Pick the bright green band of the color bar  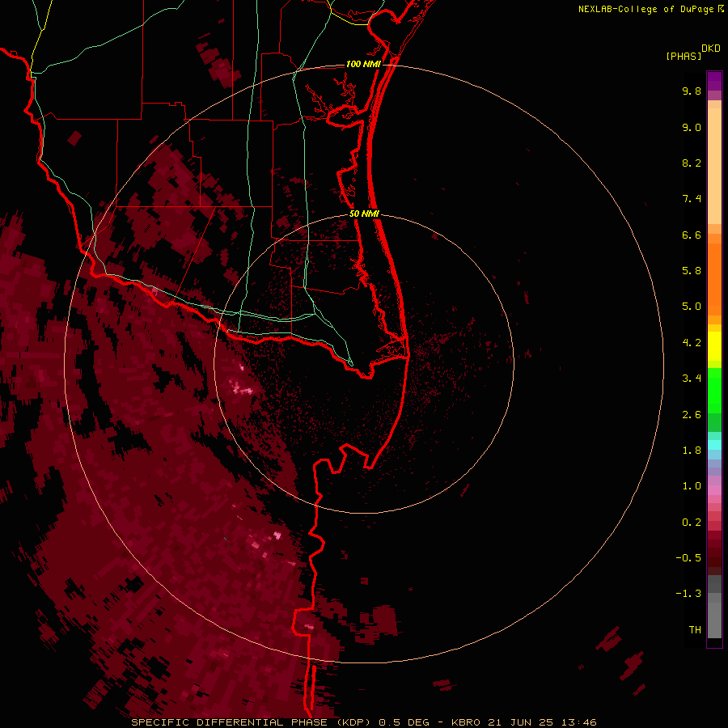(714, 390)
